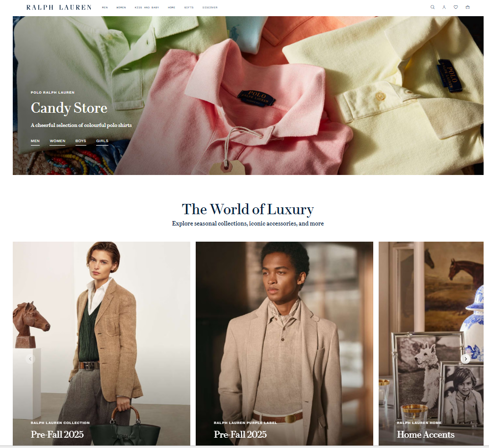
Task: Open Ralph Lauren Collection Pre-Fall 2025 card
Action: click(102, 344)
